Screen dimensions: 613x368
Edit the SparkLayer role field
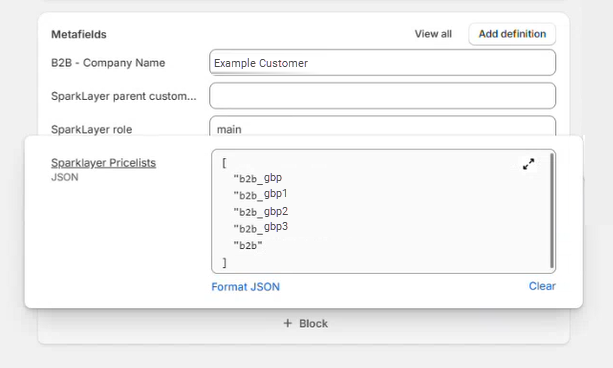(382, 127)
